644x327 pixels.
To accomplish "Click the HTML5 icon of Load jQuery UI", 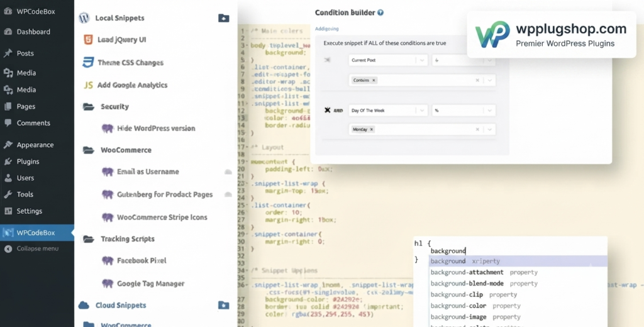I will [87, 40].
